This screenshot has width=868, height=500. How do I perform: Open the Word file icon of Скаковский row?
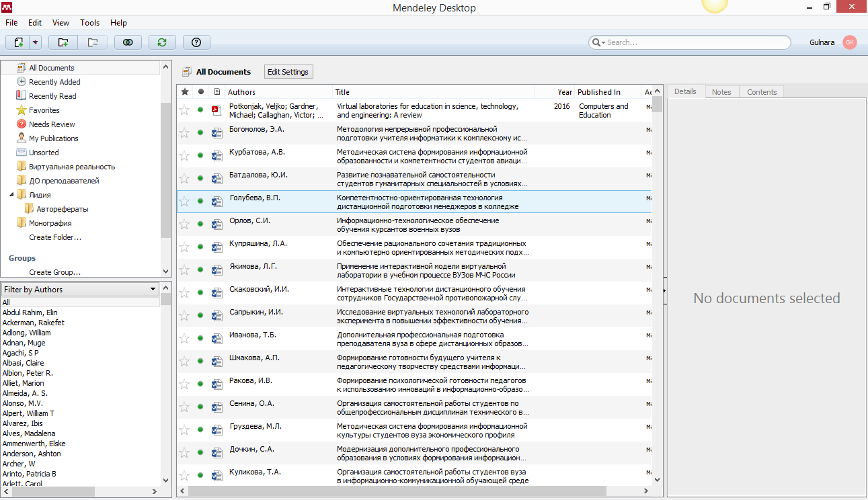point(216,293)
